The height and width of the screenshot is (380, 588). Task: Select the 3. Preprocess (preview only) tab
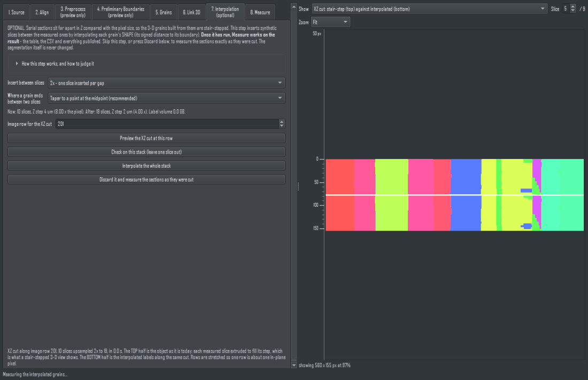73,12
